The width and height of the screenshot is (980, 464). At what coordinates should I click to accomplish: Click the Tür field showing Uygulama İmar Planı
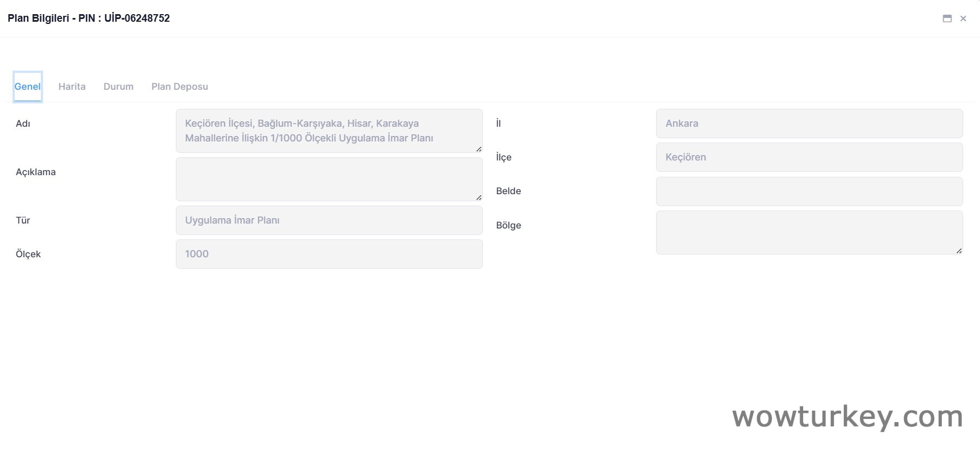tap(329, 220)
